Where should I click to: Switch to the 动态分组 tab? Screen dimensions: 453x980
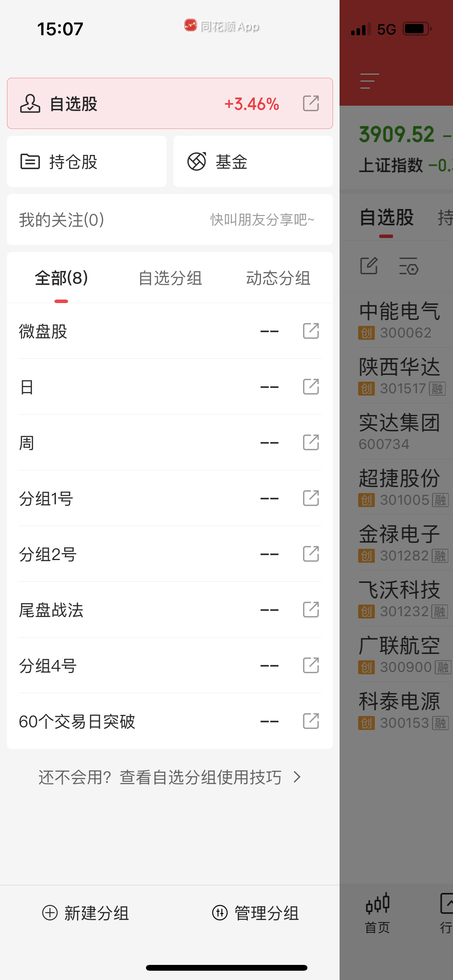[278, 278]
